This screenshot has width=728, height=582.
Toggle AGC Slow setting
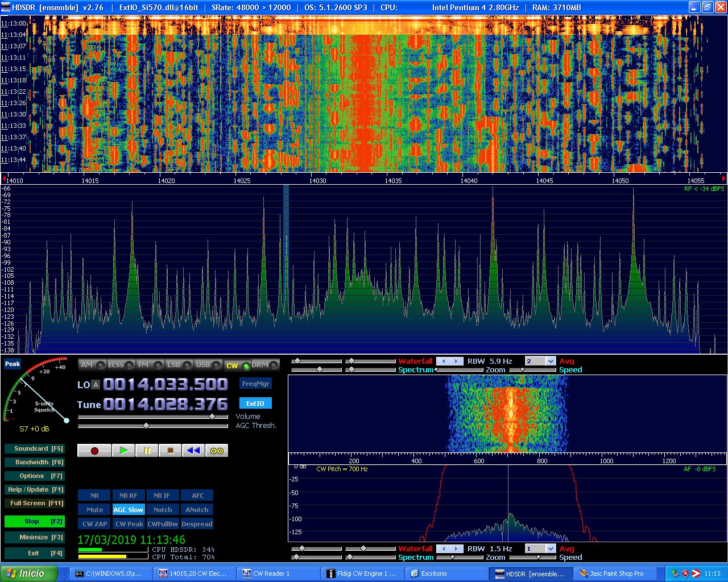click(x=129, y=510)
